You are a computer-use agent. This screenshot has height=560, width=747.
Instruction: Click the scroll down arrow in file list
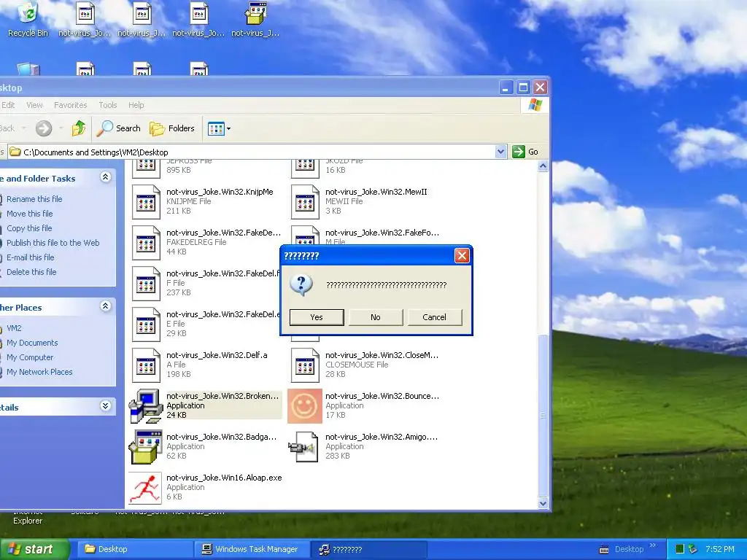point(543,503)
